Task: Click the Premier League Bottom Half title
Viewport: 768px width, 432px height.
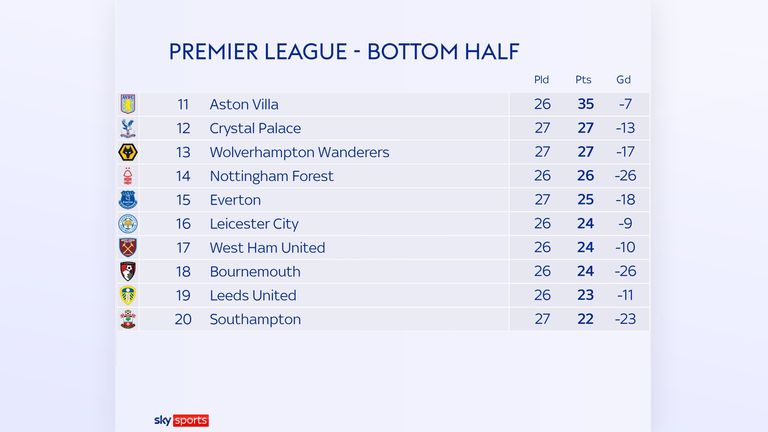Action: [x=344, y=51]
